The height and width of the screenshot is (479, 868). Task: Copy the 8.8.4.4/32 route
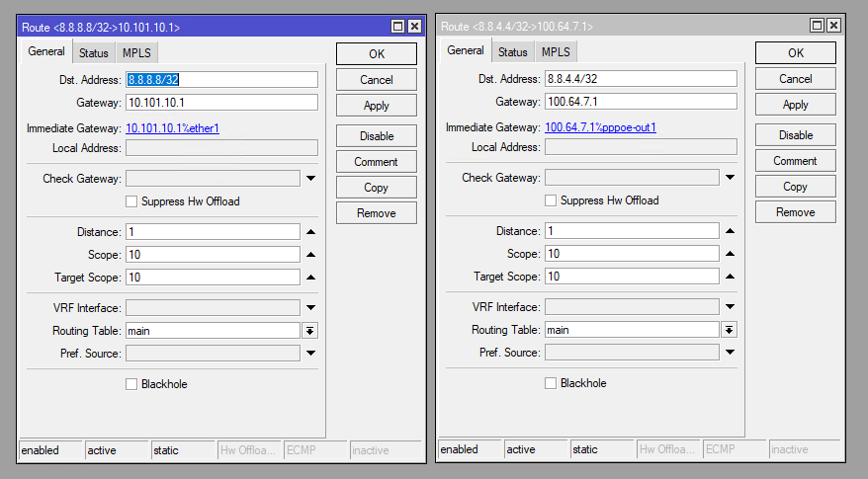click(796, 187)
